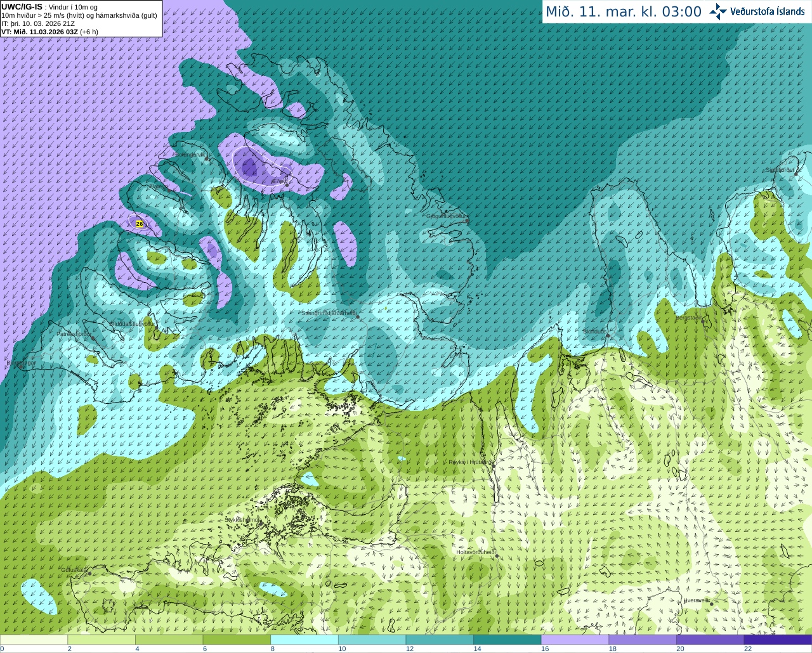Screen dimensions: 812x653
Task: Click the Reykir í Hrútafirði station label
Action: (470, 462)
